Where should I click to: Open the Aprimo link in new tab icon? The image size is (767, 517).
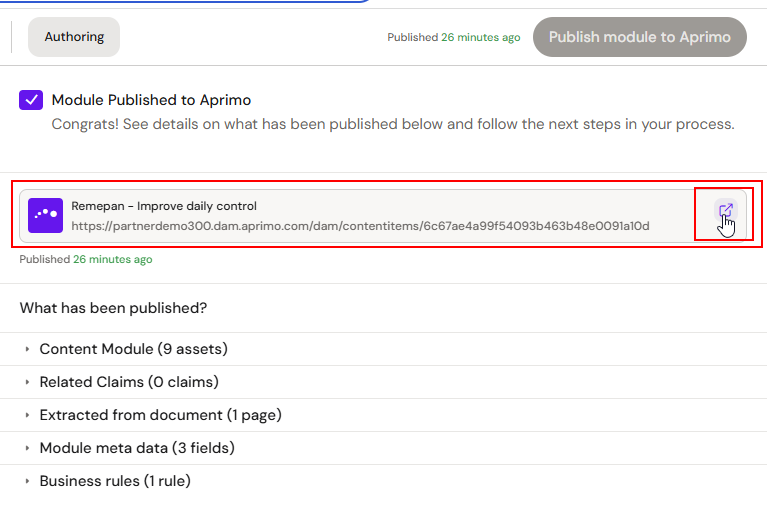tap(725, 211)
